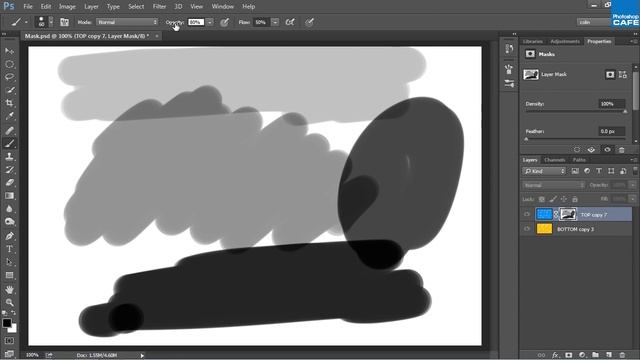Select the Elliptical Marquee tool
Screen dimensions: 640x360
click(x=9, y=64)
